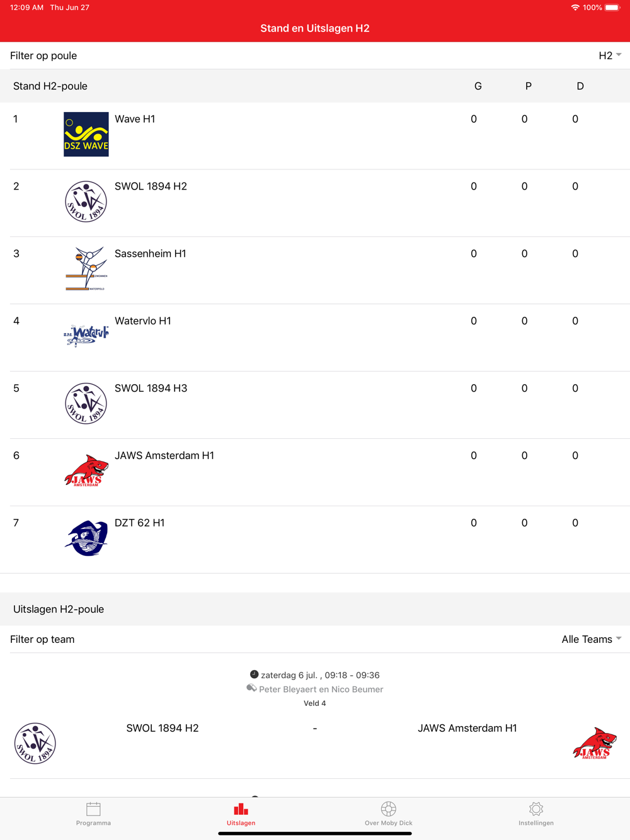Open the Alle Teams filter dropdown
The height and width of the screenshot is (840, 630).
pos(592,639)
